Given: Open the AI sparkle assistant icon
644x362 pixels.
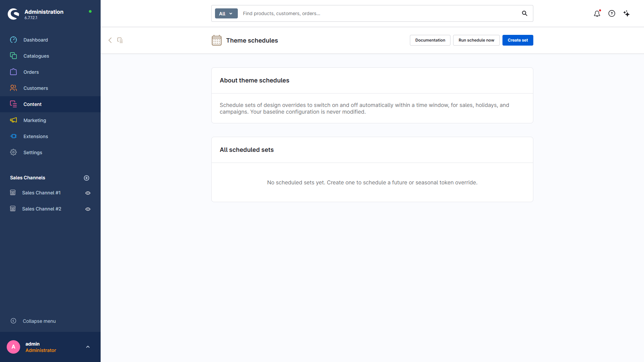Looking at the screenshot, I should [x=627, y=13].
